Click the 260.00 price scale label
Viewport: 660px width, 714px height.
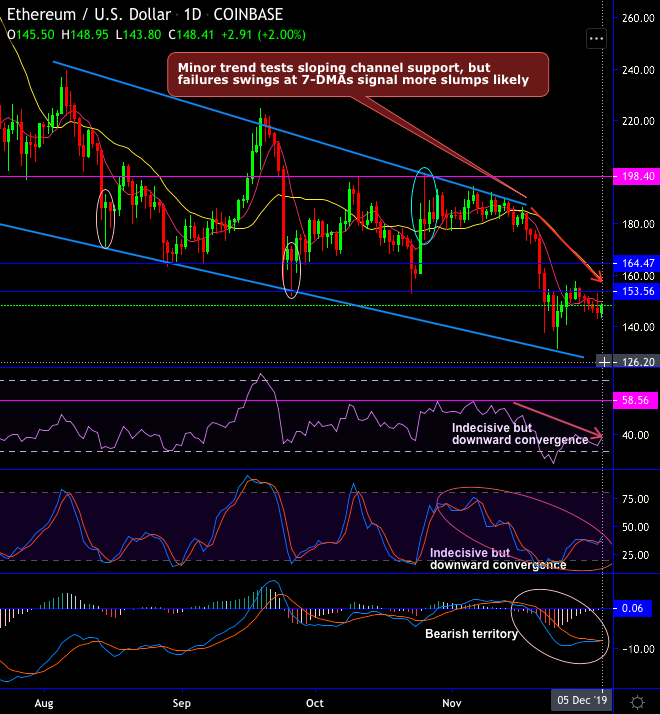click(638, 18)
